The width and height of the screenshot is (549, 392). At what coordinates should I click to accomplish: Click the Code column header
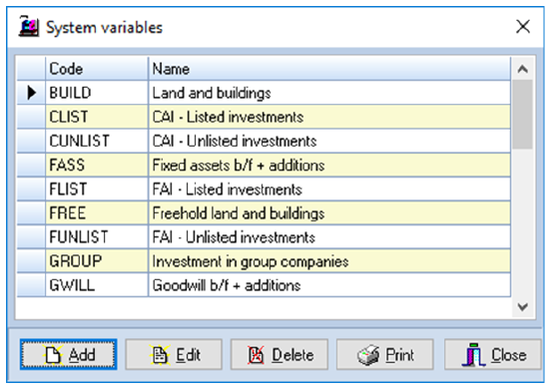point(97,69)
